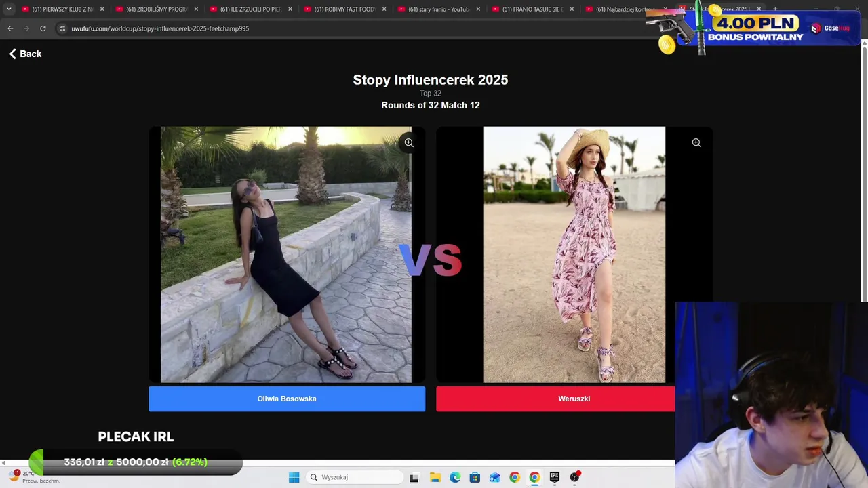Open Microsoft Store from the taskbar
Image resolution: width=868 pixels, height=488 pixels.
[475, 477]
